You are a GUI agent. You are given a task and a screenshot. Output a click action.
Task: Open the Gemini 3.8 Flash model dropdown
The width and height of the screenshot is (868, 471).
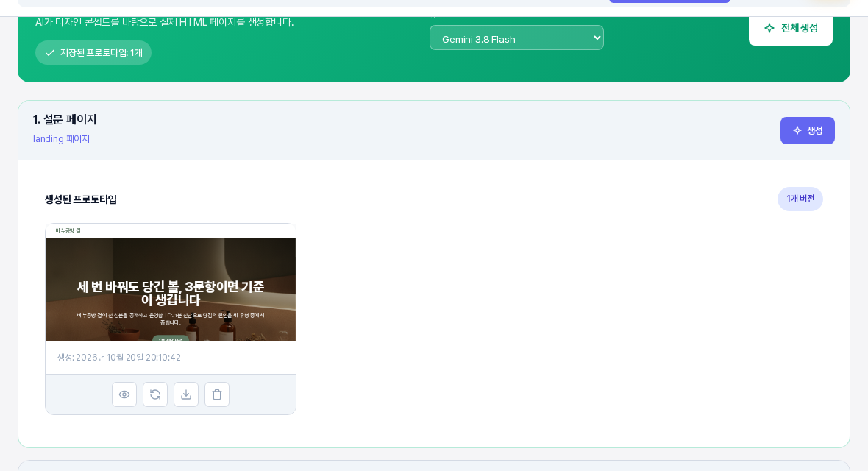click(x=516, y=38)
